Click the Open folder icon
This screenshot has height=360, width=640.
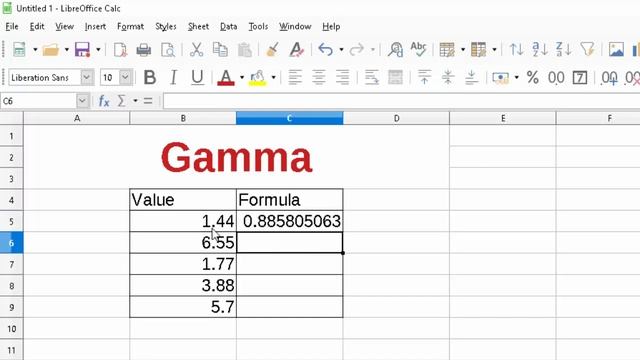[51, 50]
